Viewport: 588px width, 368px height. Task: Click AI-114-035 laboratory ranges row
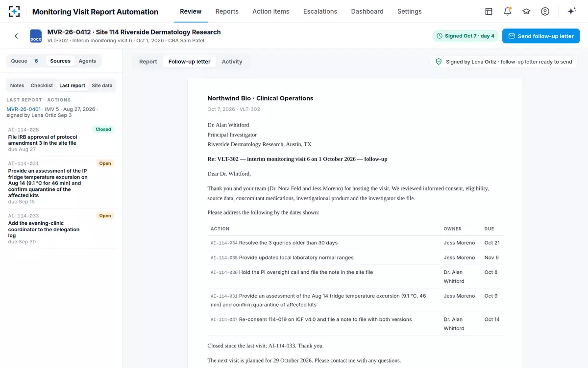355,258
